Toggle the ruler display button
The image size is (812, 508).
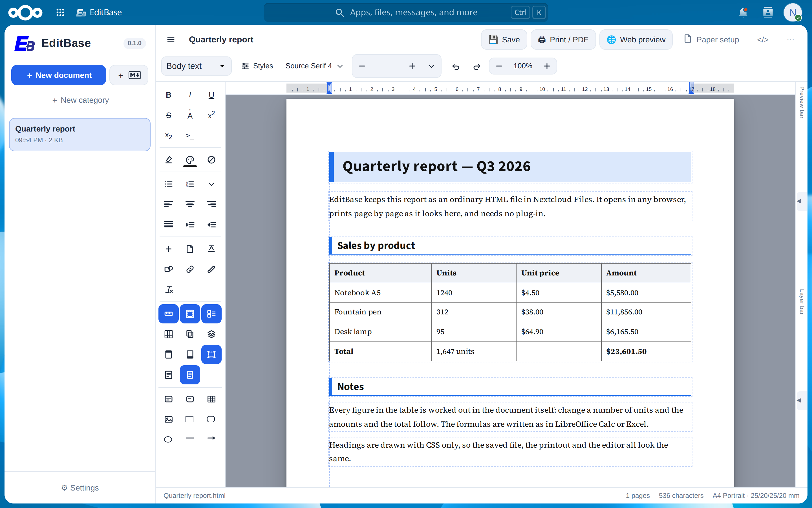[168, 314]
